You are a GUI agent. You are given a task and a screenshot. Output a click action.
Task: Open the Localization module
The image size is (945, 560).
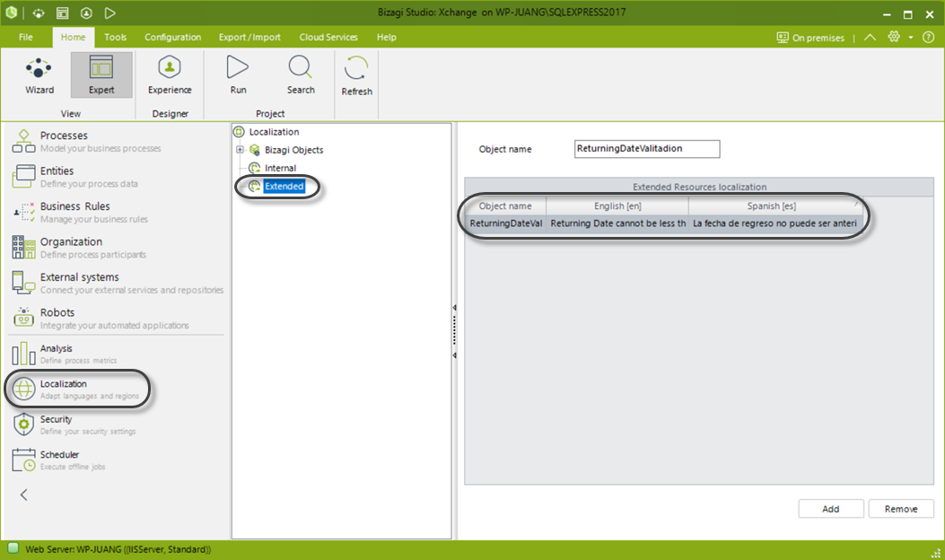point(76,389)
